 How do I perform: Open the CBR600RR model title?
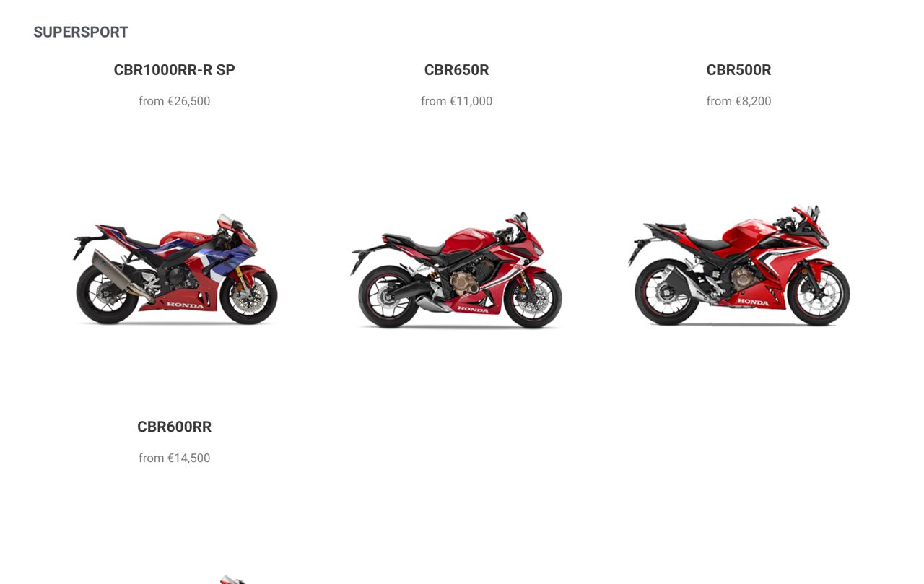[x=174, y=427]
